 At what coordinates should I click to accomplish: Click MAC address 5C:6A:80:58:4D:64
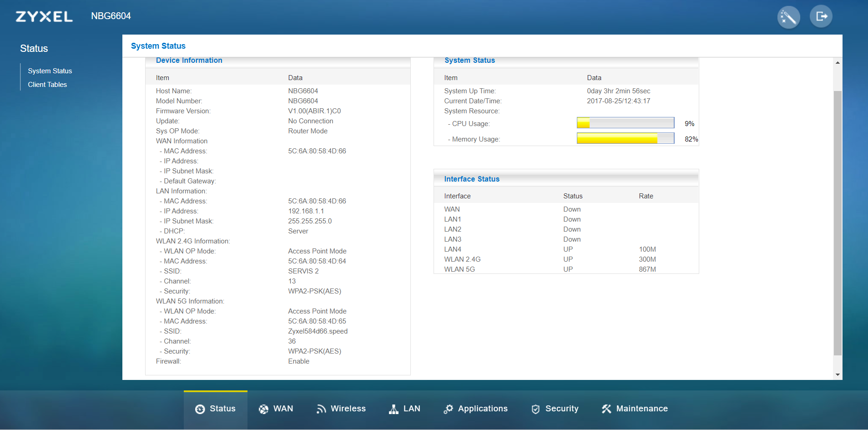pyautogui.click(x=317, y=261)
